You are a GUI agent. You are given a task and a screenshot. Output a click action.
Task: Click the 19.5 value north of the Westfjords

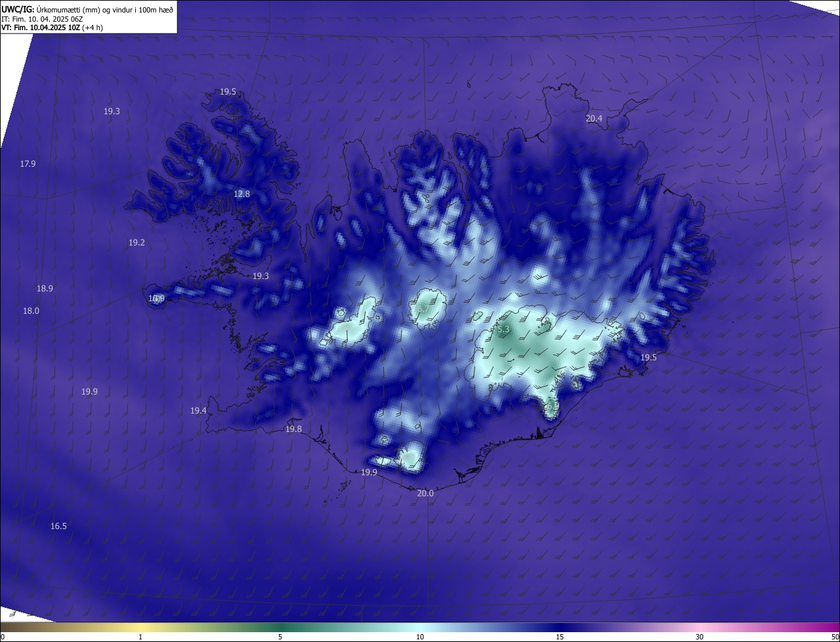(228, 92)
